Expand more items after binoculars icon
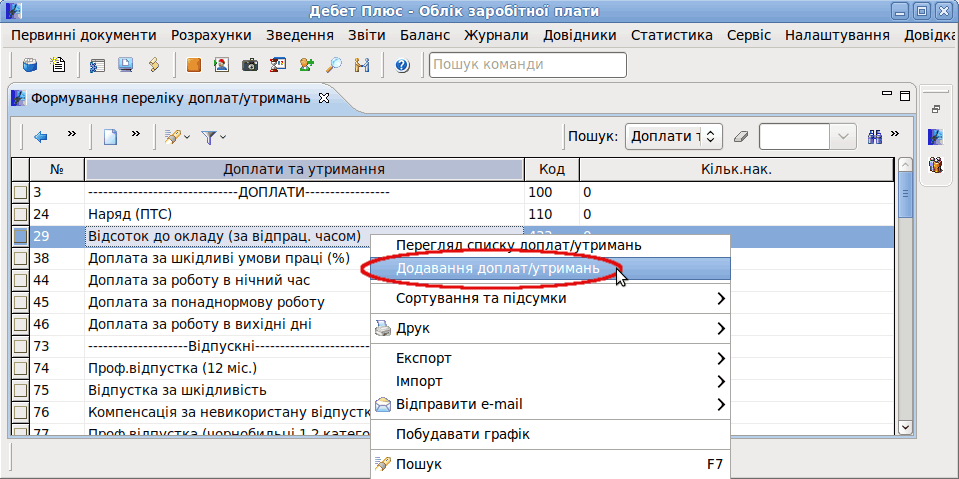 tap(896, 133)
